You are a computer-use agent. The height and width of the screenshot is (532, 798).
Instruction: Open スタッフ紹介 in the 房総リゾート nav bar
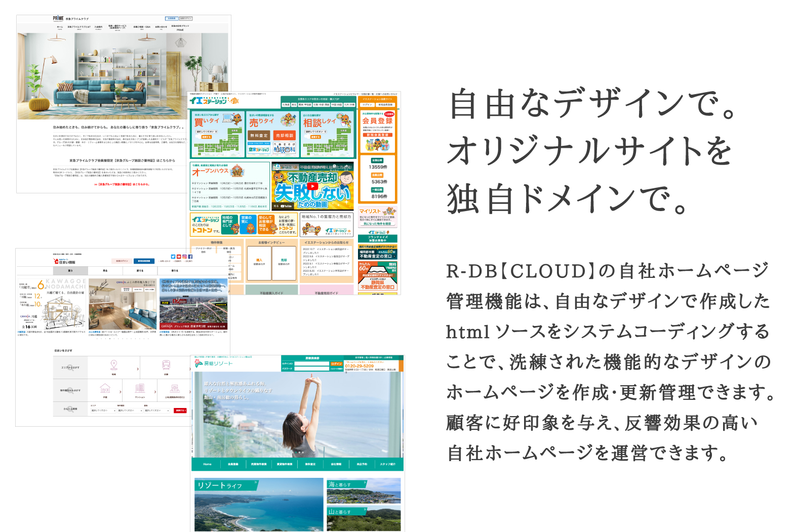point(388,464)
